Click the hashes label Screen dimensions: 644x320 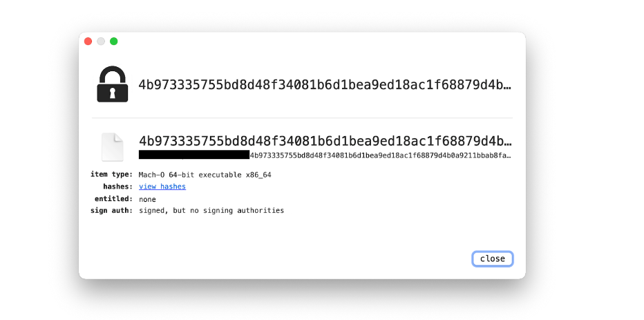coord(118,187)
